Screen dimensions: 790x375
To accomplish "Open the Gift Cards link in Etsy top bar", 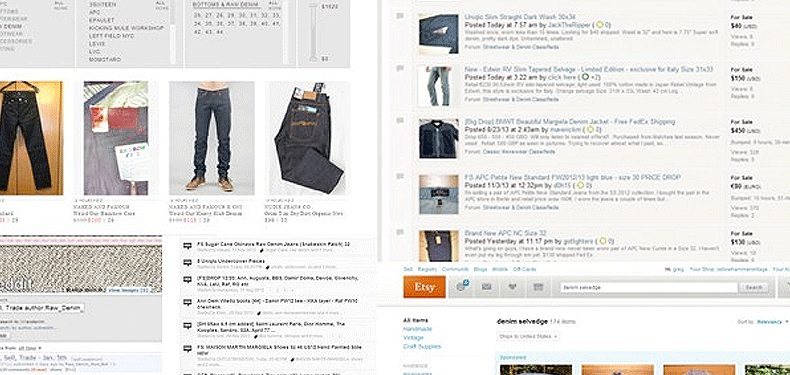I will point(524,270).
